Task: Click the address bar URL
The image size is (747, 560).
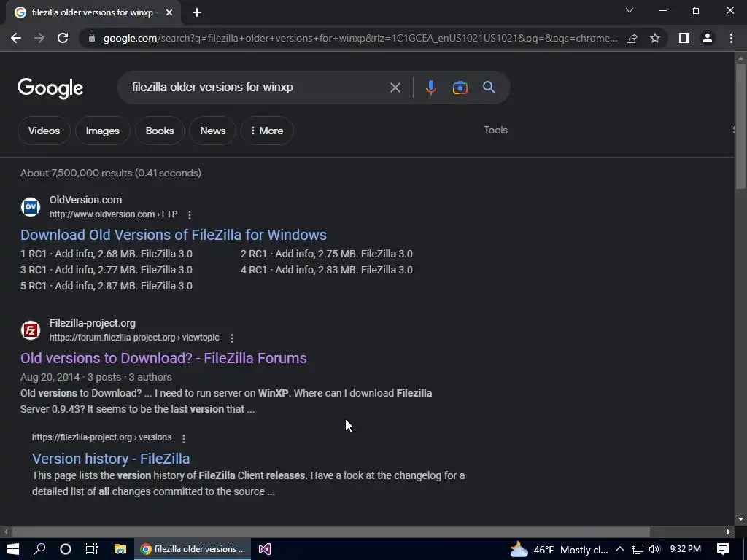Action: 360,38
